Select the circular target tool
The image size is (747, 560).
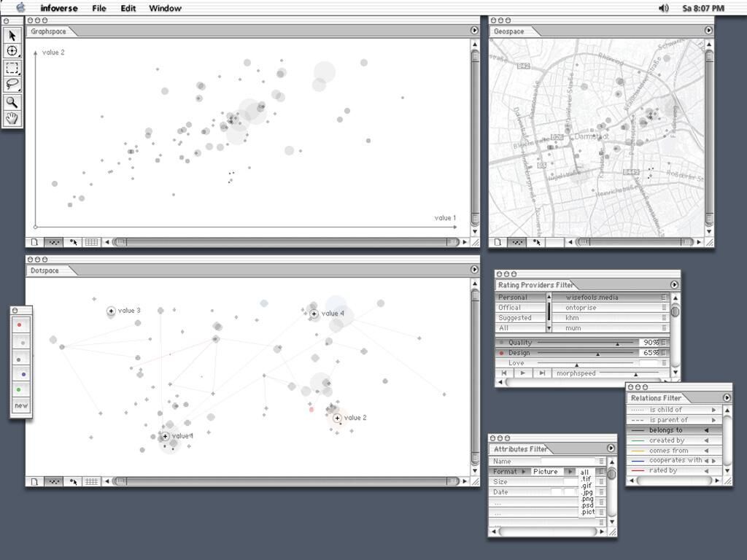(12, 51)
